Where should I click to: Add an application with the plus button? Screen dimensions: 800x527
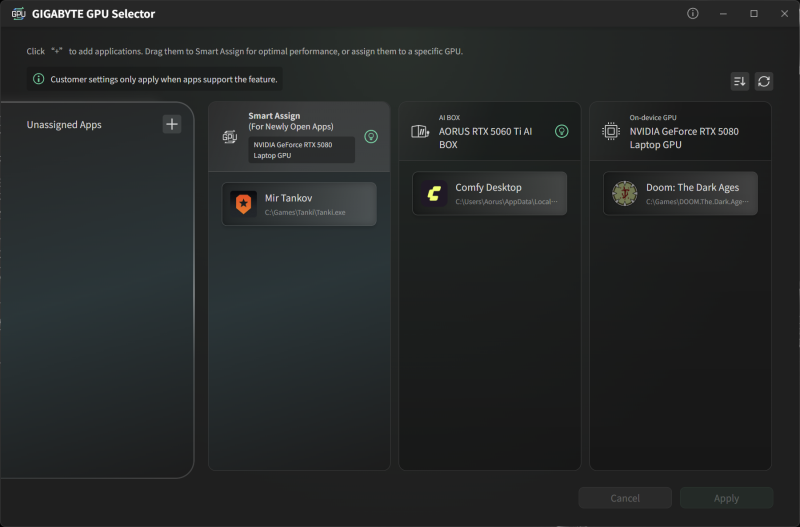coord(172,124)
